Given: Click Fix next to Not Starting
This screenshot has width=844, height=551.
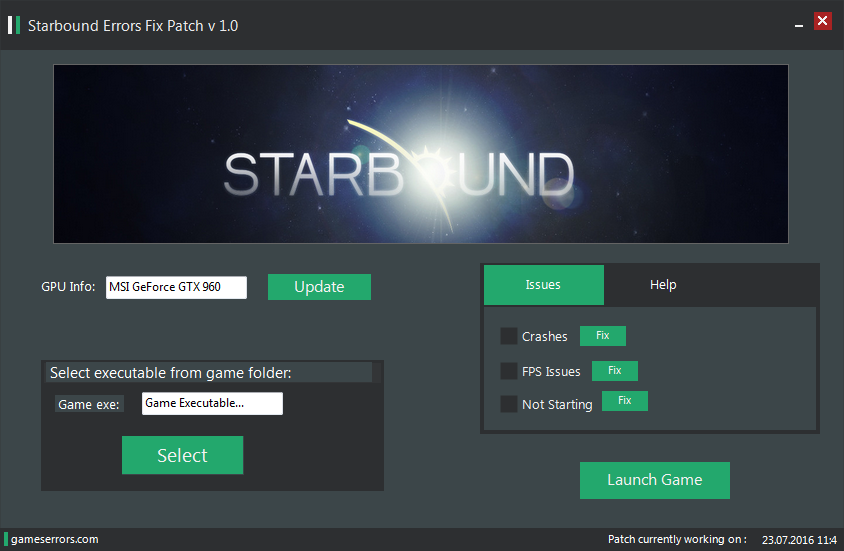Looking at the screenshot, I should [624, 401].
